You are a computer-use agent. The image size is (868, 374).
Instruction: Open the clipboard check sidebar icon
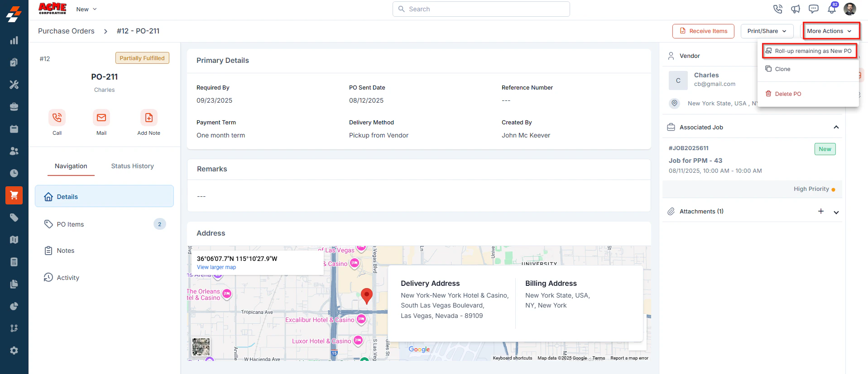tap(14, 62)
